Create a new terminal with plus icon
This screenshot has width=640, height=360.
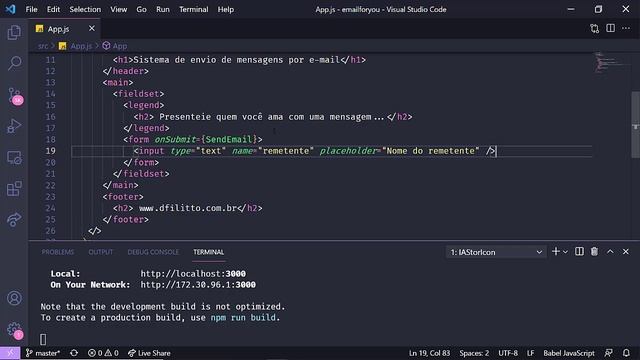coord(556,251)
